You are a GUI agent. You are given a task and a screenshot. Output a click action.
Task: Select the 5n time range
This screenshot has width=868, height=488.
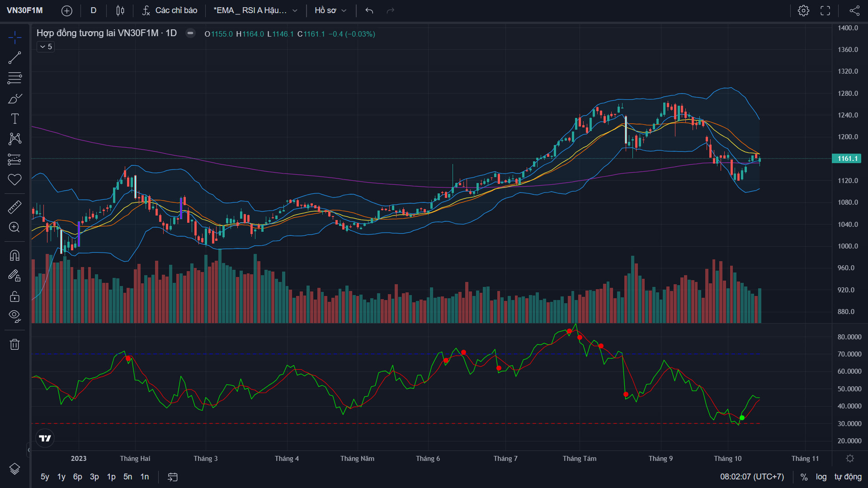[128, 477]
